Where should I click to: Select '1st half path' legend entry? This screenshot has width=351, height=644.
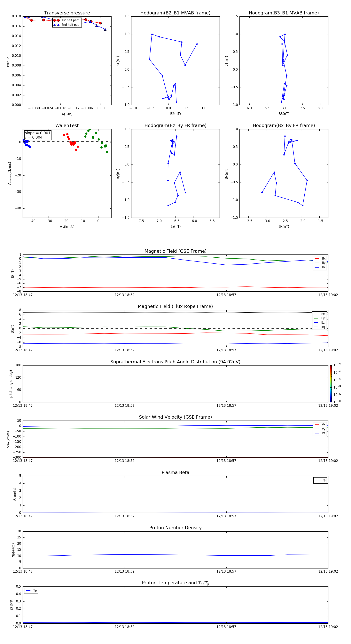coord(67,20)
